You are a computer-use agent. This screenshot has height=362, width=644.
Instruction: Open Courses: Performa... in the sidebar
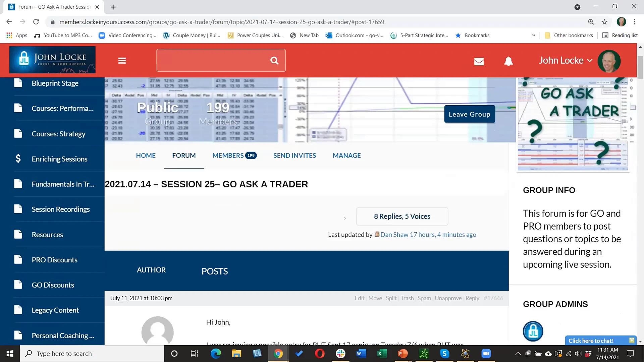coord(62,108)
